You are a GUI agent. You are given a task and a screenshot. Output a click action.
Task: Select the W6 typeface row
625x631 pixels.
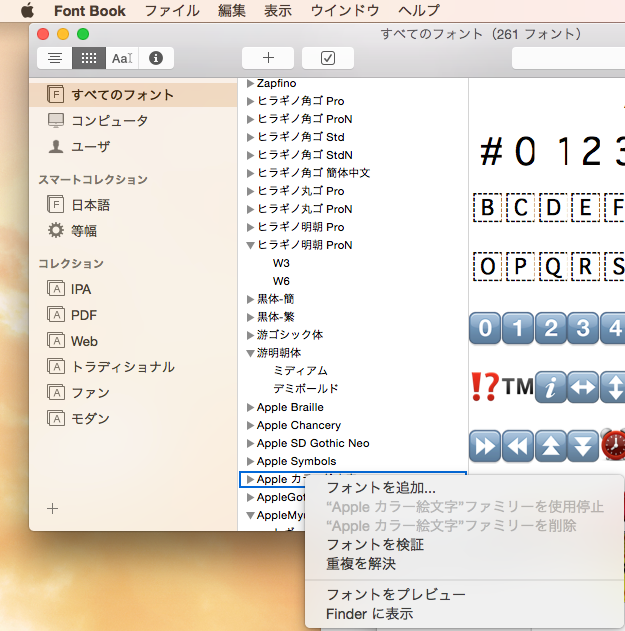pos(353,281)
